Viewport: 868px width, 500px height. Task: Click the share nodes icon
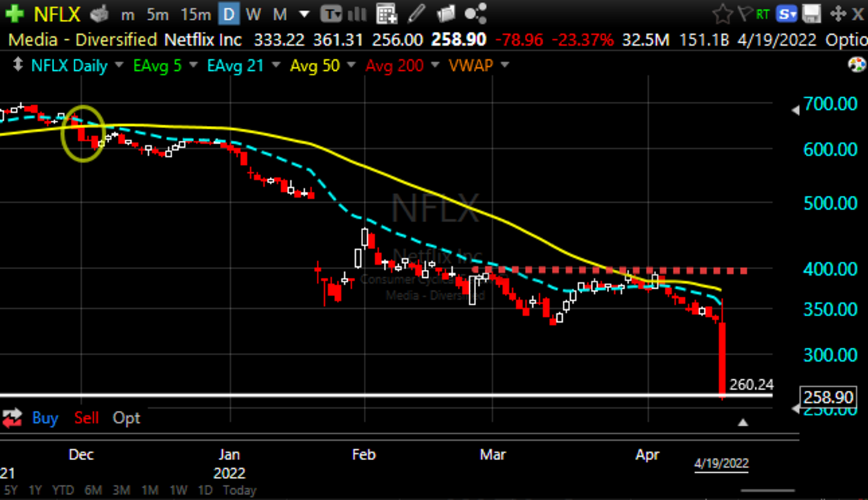[x=475, y=13]
